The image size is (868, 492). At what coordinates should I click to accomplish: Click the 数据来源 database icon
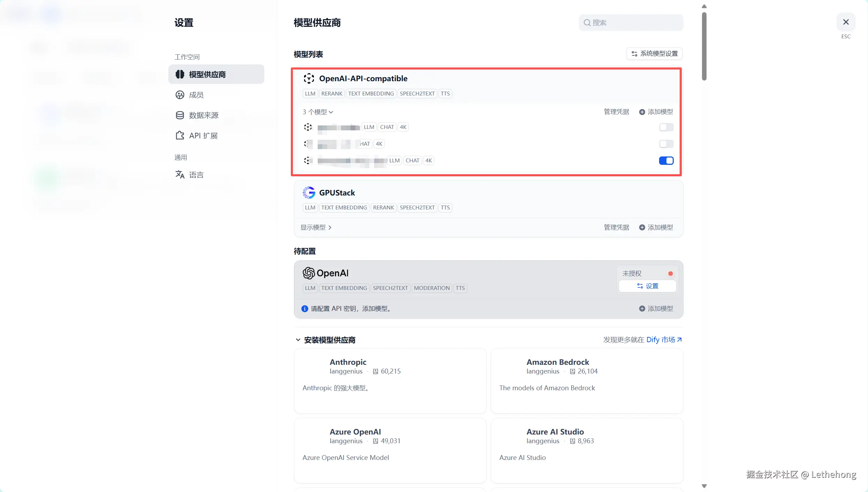pyautogui.click(x=180, y=115)
